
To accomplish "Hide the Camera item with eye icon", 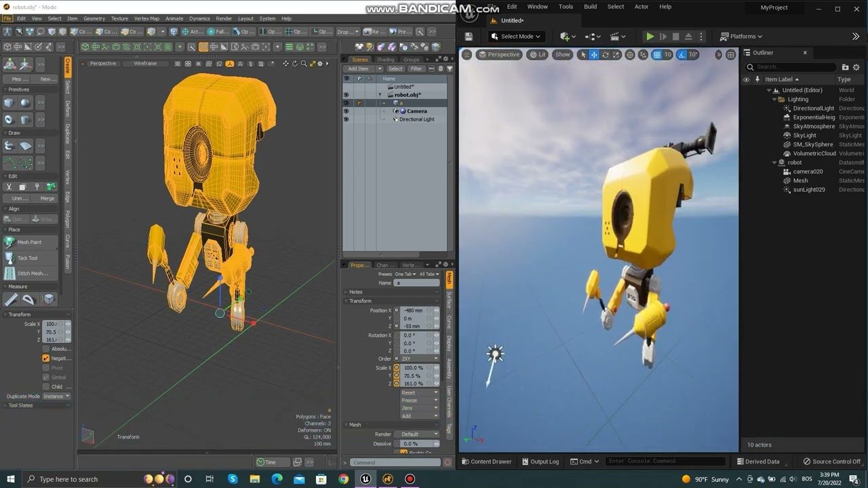I will pos(346,111).
